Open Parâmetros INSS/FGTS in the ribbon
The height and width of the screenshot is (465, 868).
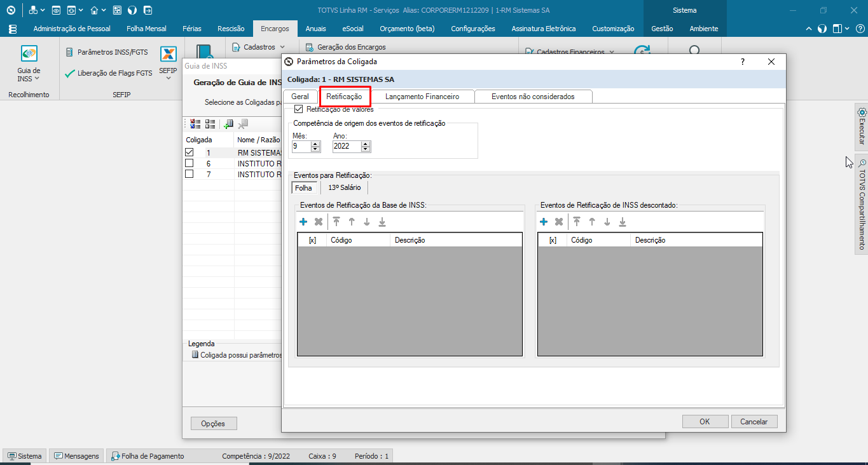(107, 52)
